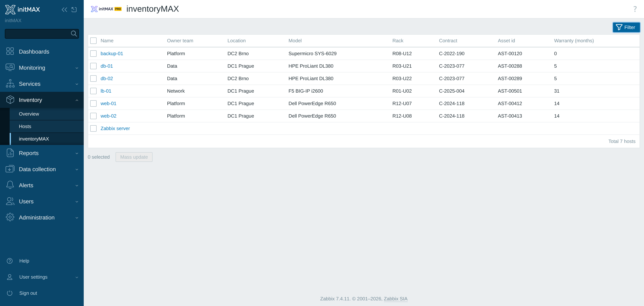Viewport: 644px width, 306px height.
Task: Click the Name column header
Action: 107,41
